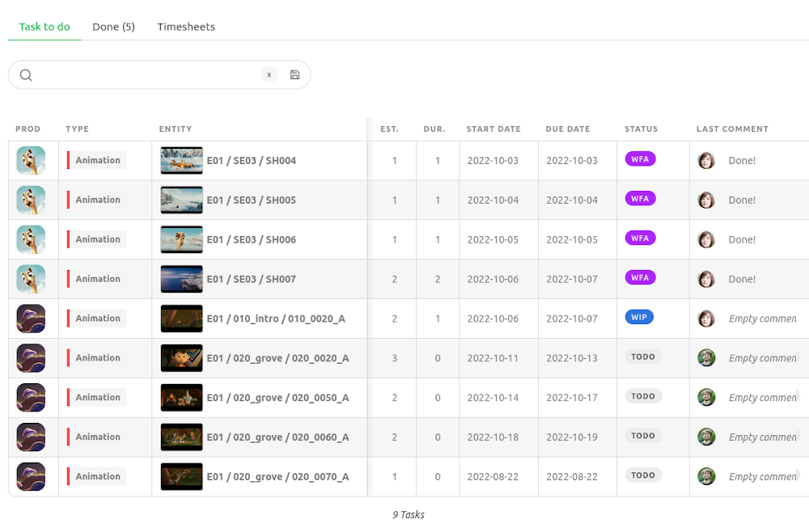This screenshot has height=532, width=809.
Task: Open TODO status tag for 020_0020_A
Action: tap(643, 357)
